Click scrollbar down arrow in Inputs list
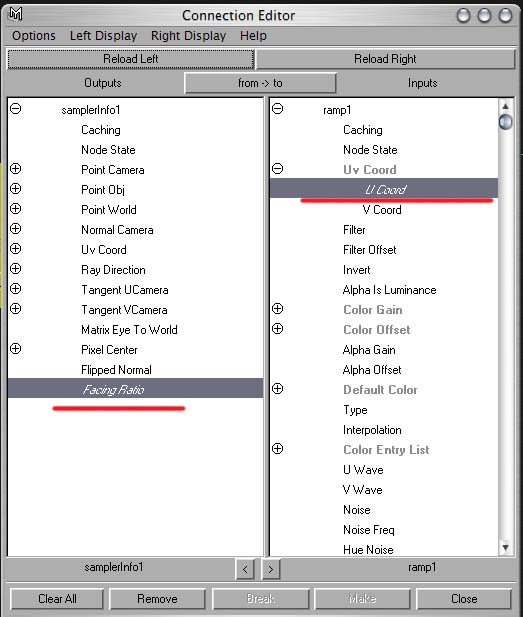This screenshot has height=617, width=523. point(506,547)
